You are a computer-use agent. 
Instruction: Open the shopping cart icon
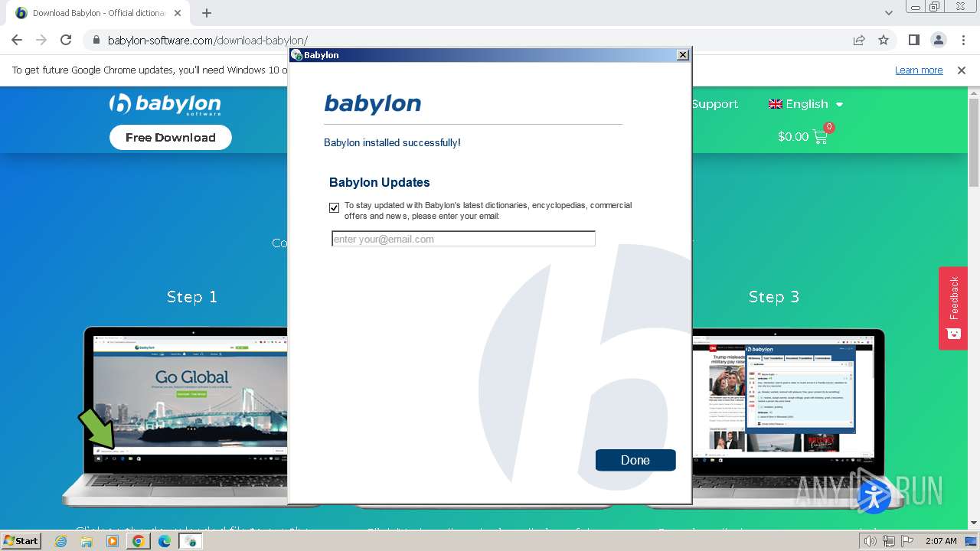pyautogui.click(x=820, y=136)
